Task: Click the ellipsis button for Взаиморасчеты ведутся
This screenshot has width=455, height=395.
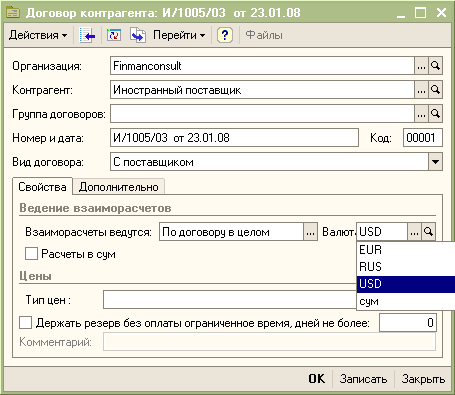Action: pyautogui.click(x=310, y=232)
